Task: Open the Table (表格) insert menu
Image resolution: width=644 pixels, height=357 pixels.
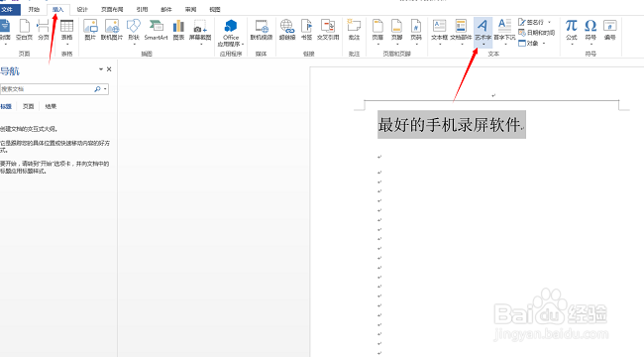Action: [66, 32]
